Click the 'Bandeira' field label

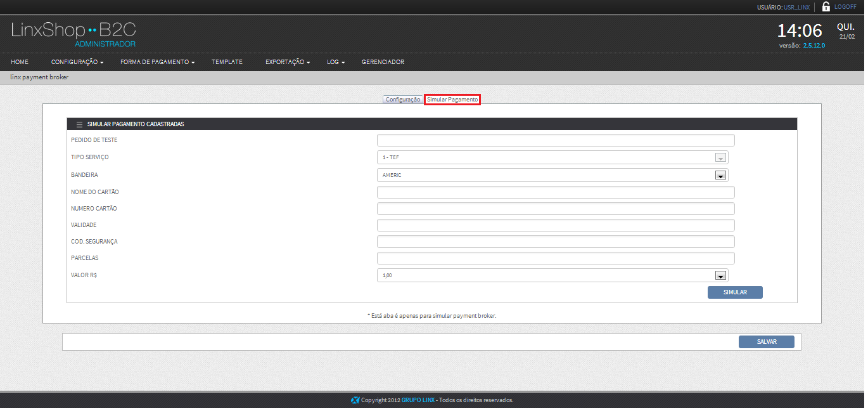coord(84,175)
